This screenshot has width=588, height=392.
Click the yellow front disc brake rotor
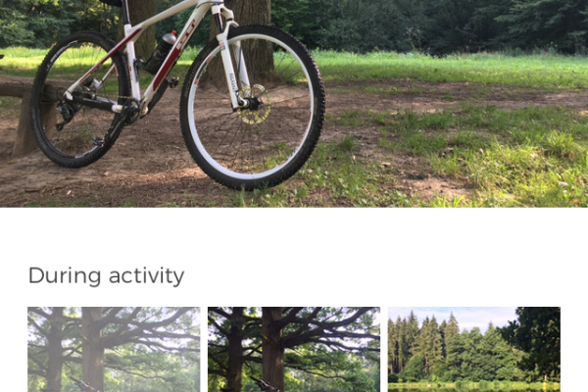(x=254, y=104)
